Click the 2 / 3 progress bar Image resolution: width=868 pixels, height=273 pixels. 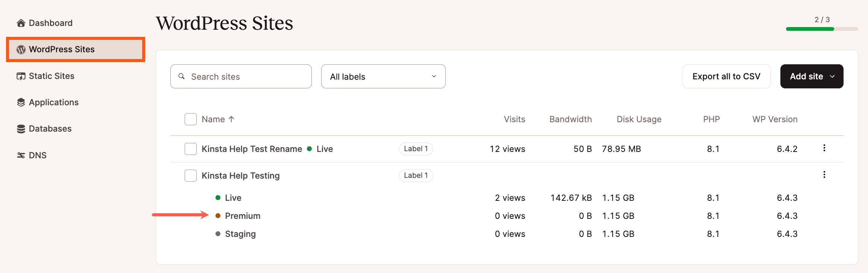(822, 29)
